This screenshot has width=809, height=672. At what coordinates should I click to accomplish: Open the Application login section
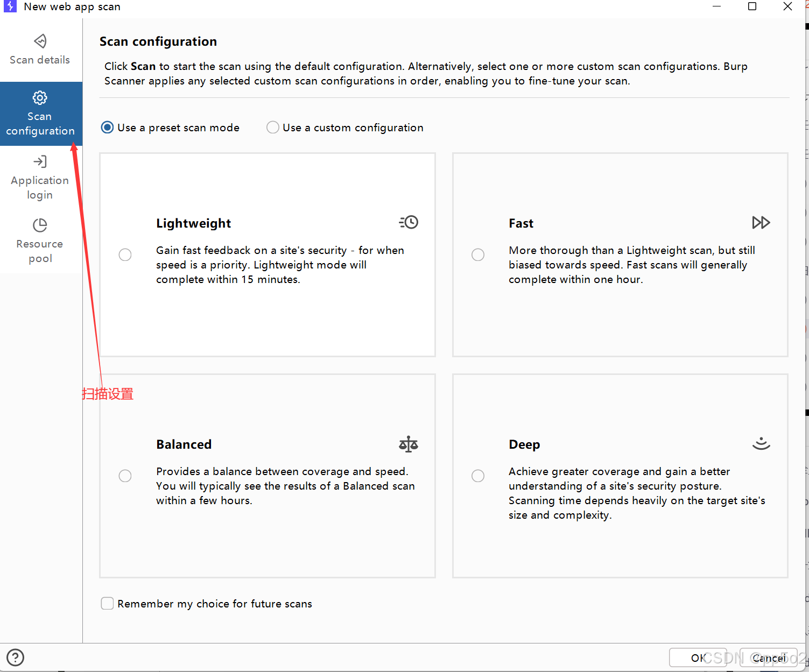tap(40, 178)
